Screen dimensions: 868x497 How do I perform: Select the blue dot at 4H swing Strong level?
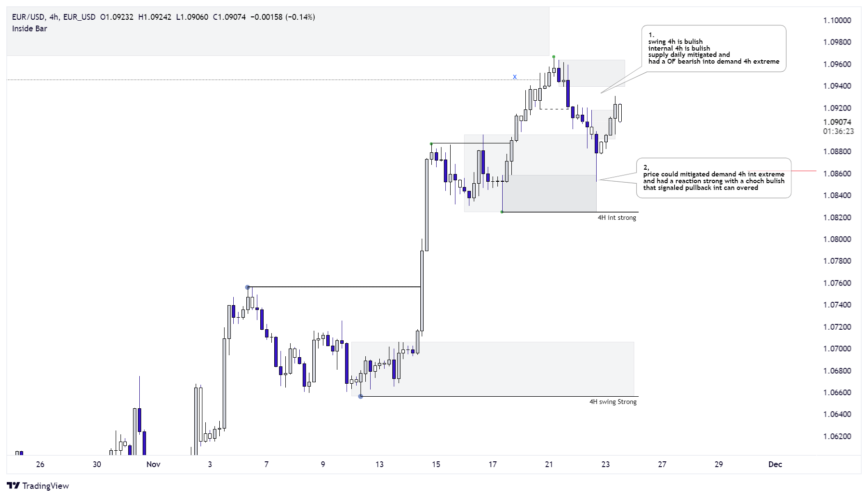(x=361, y=397)
